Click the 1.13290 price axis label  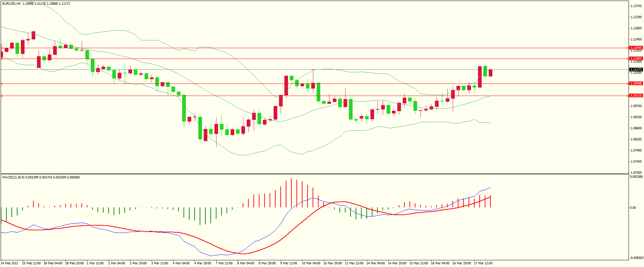point(636,17)
